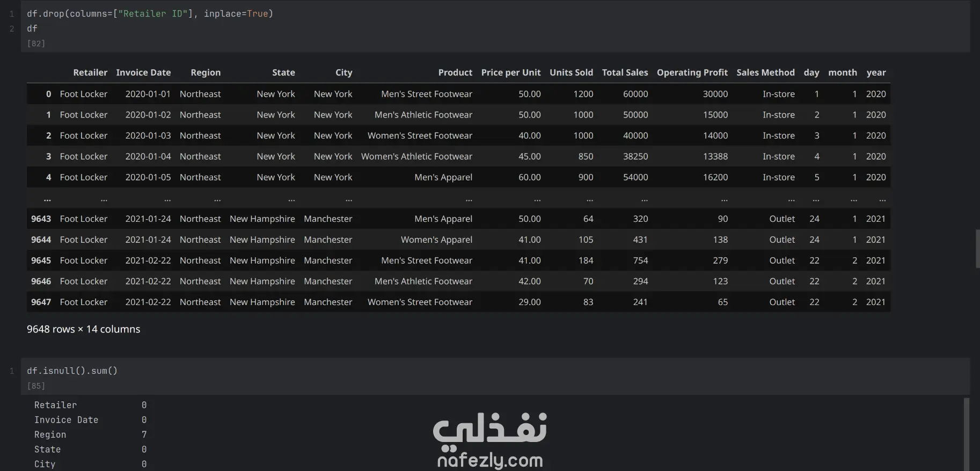
Task: Click Units Sold value 850
Action: pyautogui.click(x=586, y=156)
